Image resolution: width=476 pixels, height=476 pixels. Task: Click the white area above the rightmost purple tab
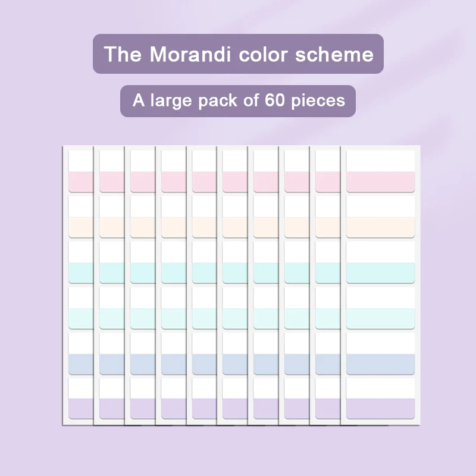point(380,388)
